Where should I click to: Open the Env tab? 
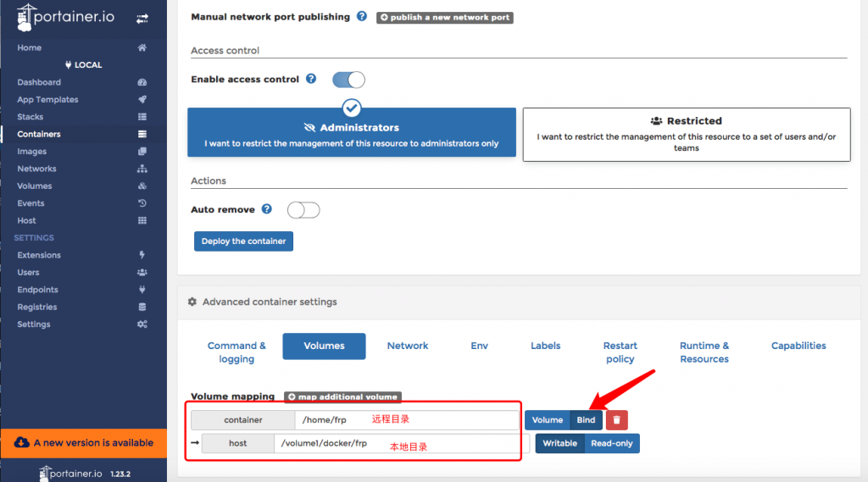point(480,346)
